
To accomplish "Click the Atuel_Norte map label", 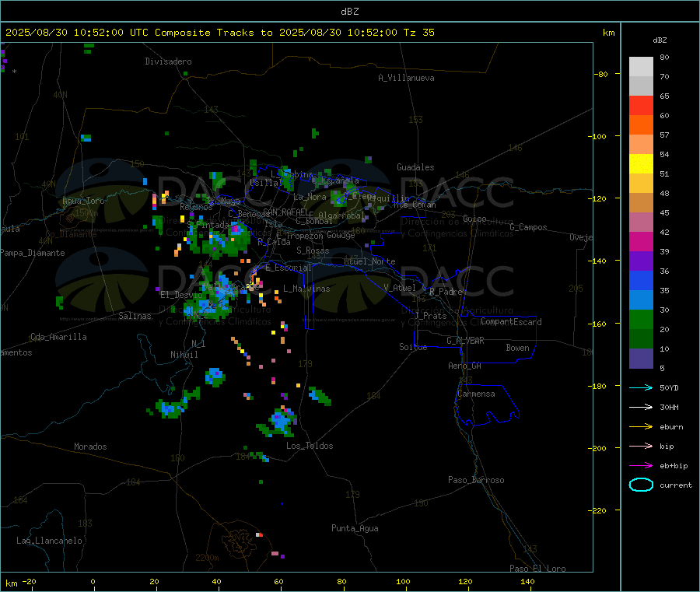I will pyautogui.click(x=369, y=261).
